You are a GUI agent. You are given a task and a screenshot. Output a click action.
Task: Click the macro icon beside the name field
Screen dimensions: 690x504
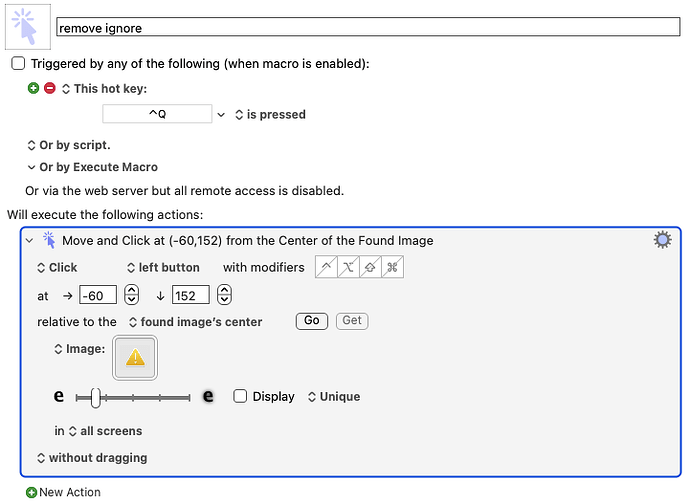(28, 27)
